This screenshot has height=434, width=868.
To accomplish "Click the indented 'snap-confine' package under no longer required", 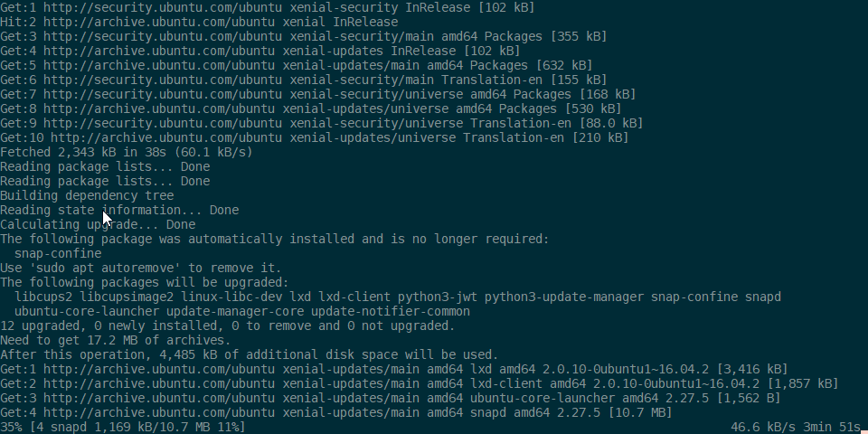I will (58, 253).
